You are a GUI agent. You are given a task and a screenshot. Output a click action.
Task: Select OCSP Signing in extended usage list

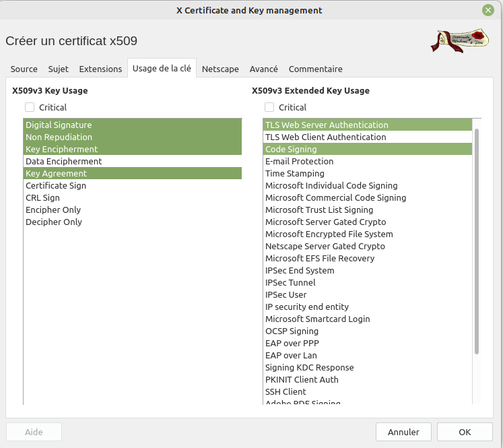[292, 331]
